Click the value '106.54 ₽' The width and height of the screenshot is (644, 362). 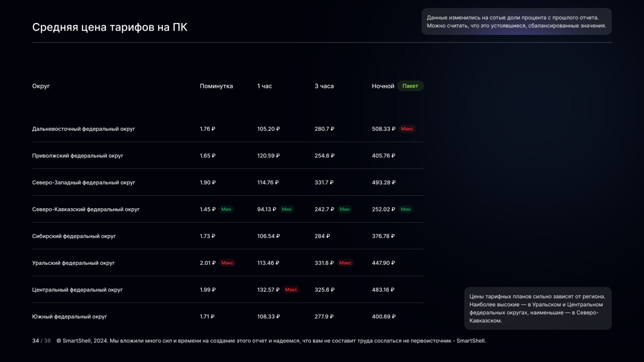[268, 237]
